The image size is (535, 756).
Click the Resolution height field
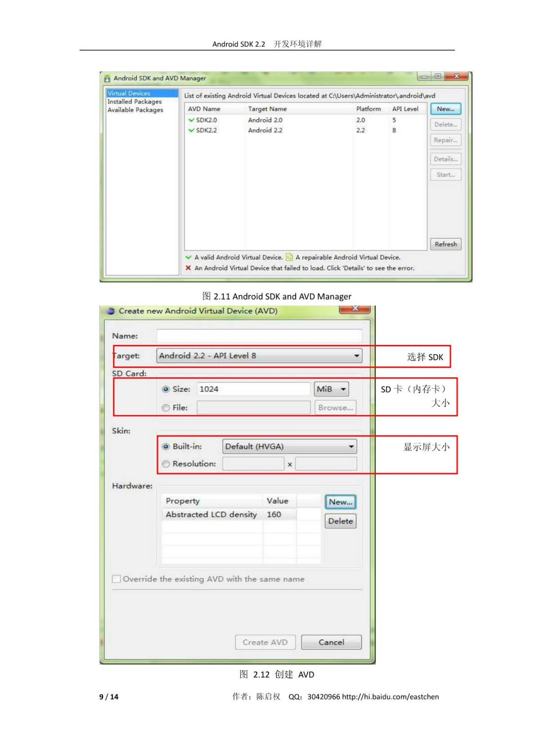pyautogui.click(x=326, y=464)
